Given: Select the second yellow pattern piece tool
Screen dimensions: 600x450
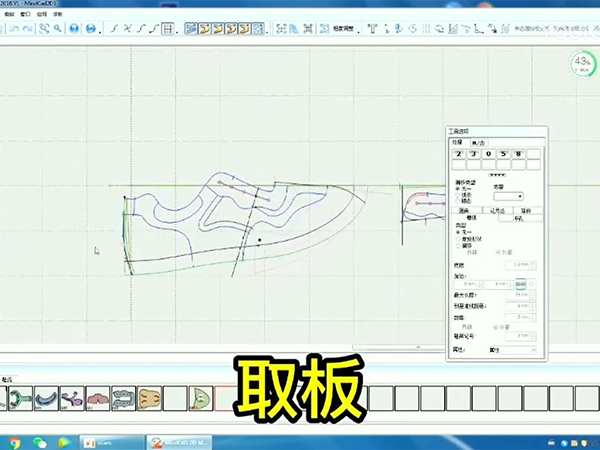Looking at the screenshot, I should 218,29.
